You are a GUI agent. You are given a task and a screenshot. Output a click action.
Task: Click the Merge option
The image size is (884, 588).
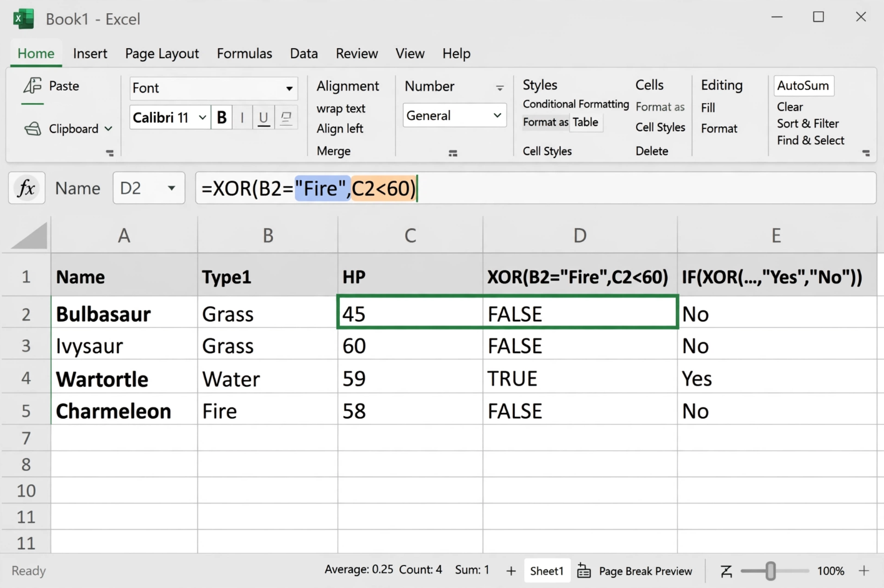tap(334, 151)
